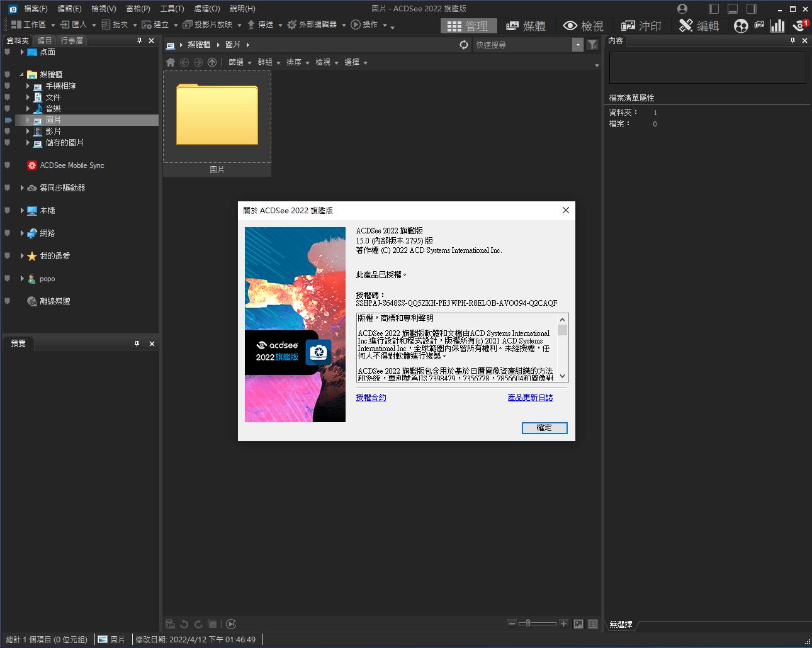This screenshot has height=648, width=812.
Task: Click the zoom-in plus icon for thumbnails
Action: [x=563, y=623]
